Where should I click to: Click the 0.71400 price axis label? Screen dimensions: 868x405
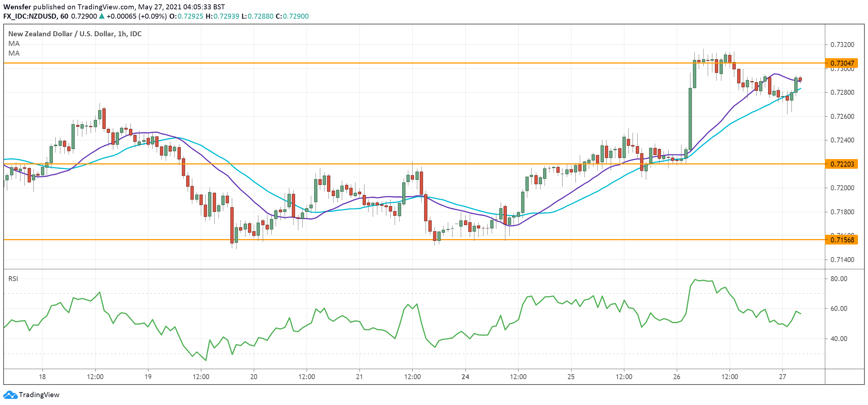(841, 260)
